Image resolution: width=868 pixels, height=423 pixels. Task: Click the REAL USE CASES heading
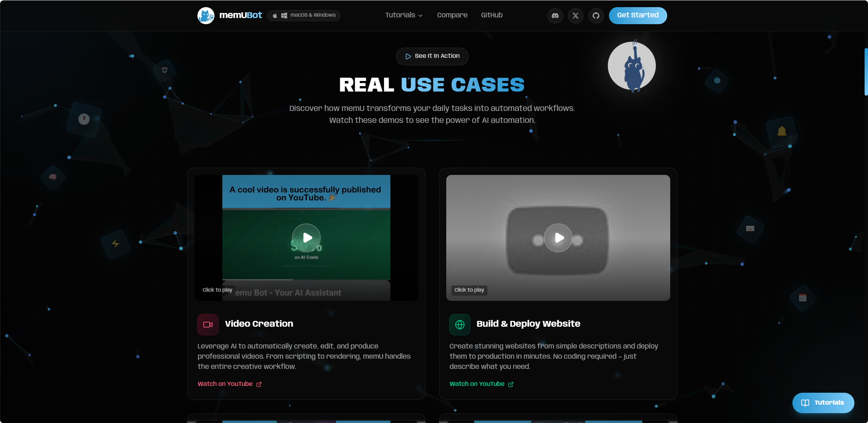[432, 85]
